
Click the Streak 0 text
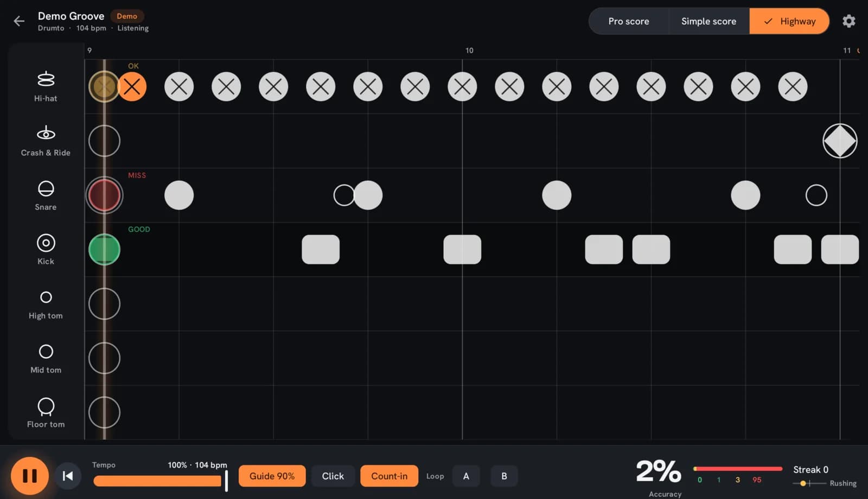click(x=810, y=470)
